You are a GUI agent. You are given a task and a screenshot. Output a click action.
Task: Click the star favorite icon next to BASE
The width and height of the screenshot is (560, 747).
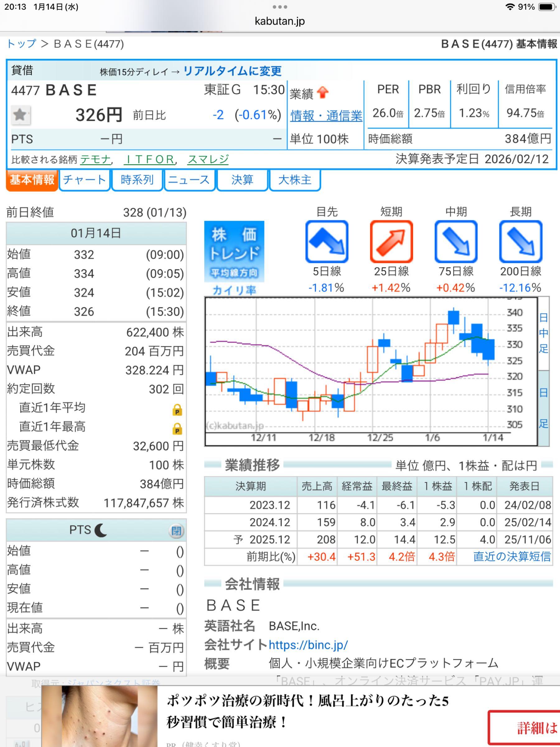coord(21,115)
